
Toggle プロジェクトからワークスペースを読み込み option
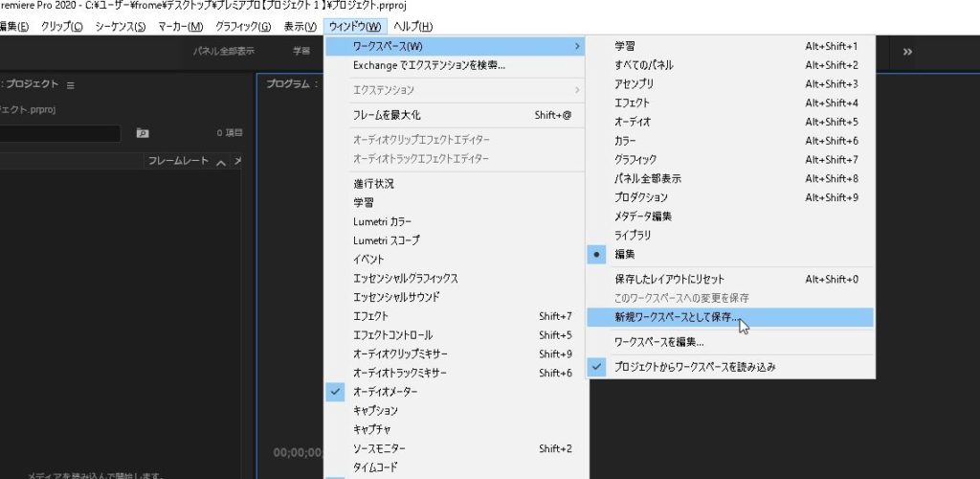tap(694, 367)
